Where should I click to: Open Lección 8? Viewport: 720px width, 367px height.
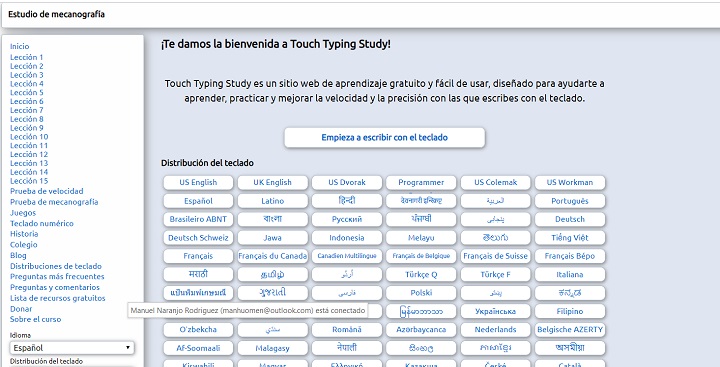(x=27, y=119)
